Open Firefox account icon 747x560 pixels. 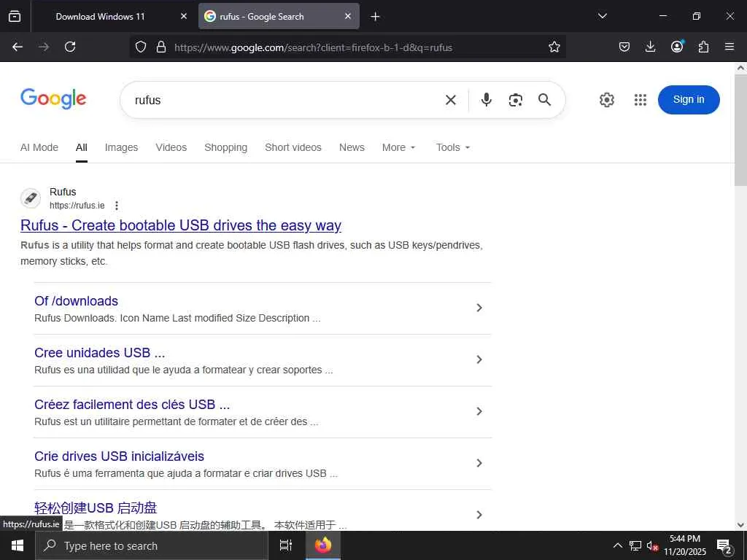pos(677,46)
